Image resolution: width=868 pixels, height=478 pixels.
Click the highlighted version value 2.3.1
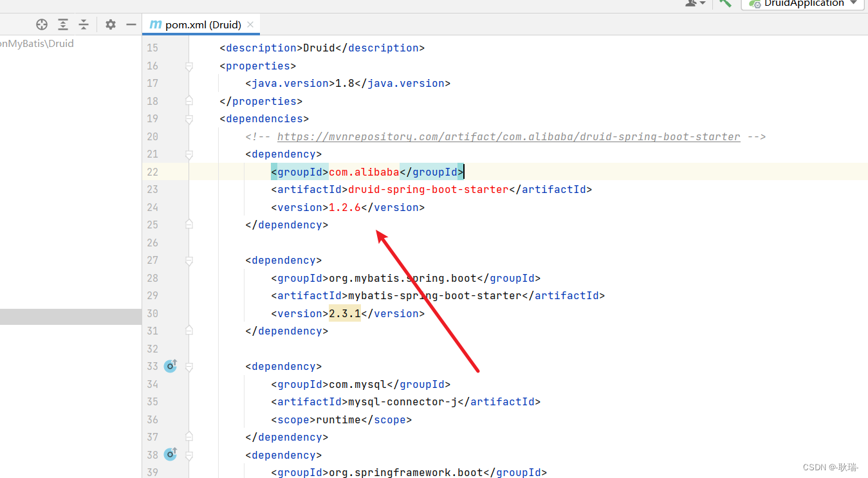[x=345, y=313]
